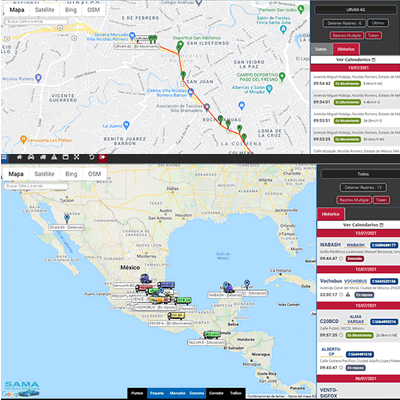Click the red logout icon in the toolbar
The width and height of the screenshot is (400, 400).
[103, 157]
